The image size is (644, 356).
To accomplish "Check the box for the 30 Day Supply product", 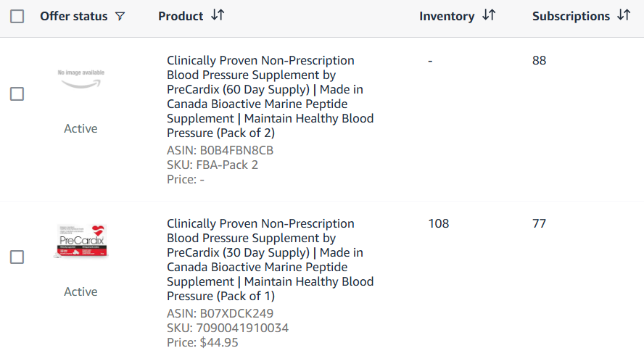I will coord(17,257).
